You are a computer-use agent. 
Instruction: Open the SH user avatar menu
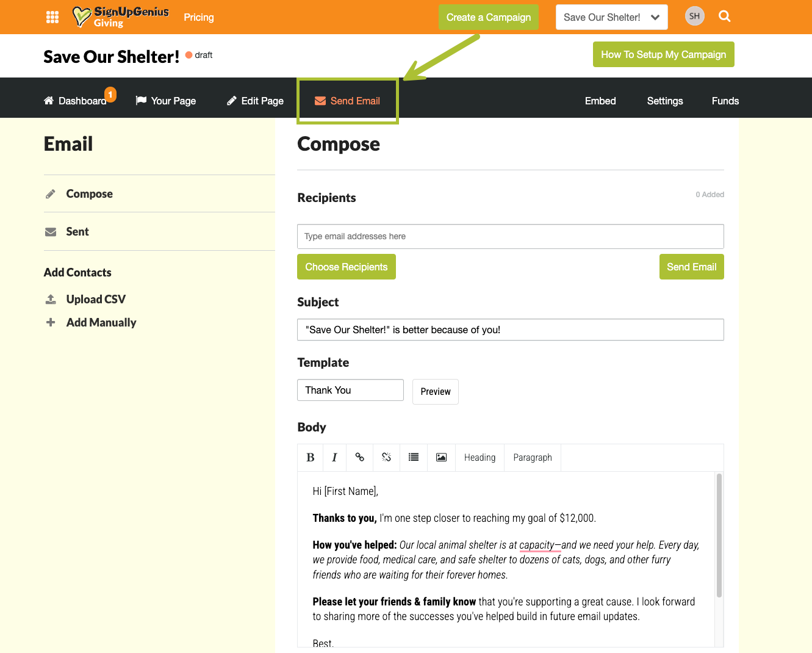pos(694,16)
